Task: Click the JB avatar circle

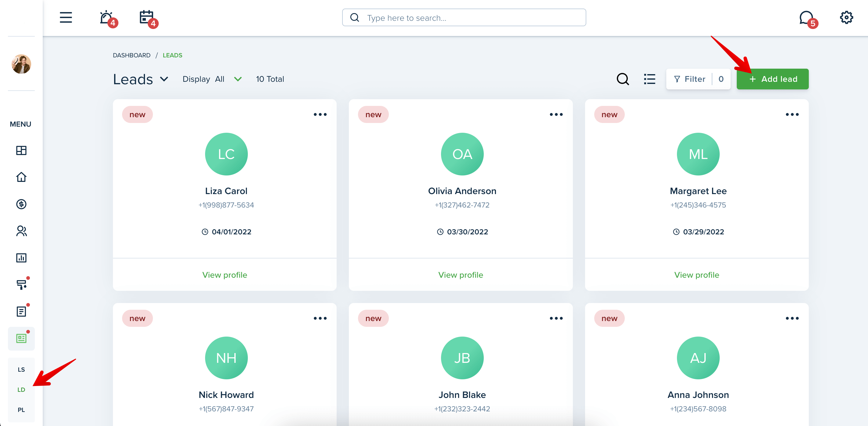Action: [x=462, y=358]
